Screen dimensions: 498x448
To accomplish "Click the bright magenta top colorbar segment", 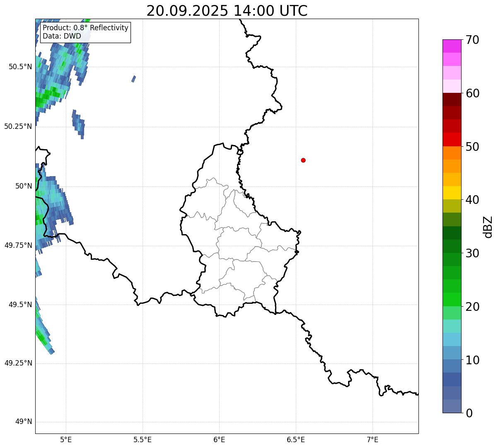I will [x=452, y=46].
